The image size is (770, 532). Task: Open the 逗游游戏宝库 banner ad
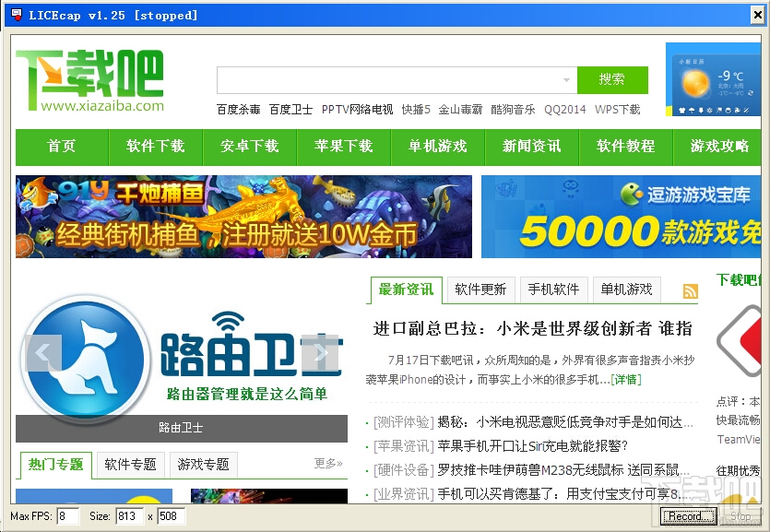[621, 217]
